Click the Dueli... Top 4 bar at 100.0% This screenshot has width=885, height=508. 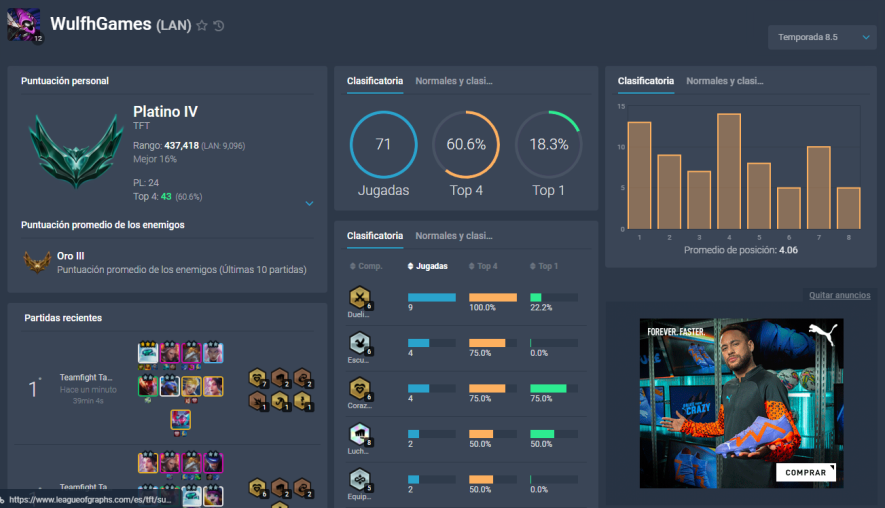(493, 297)
